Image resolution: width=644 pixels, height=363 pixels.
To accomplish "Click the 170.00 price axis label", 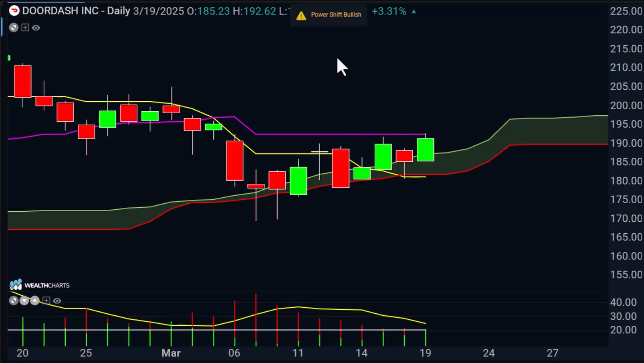I will (626, 218).
